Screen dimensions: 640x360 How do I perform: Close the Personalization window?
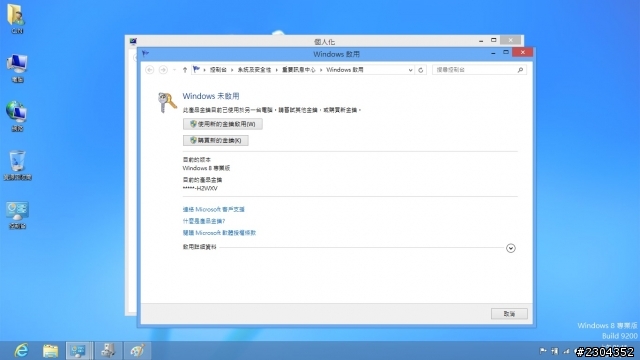pyautogui.click(x=511, y=40)
